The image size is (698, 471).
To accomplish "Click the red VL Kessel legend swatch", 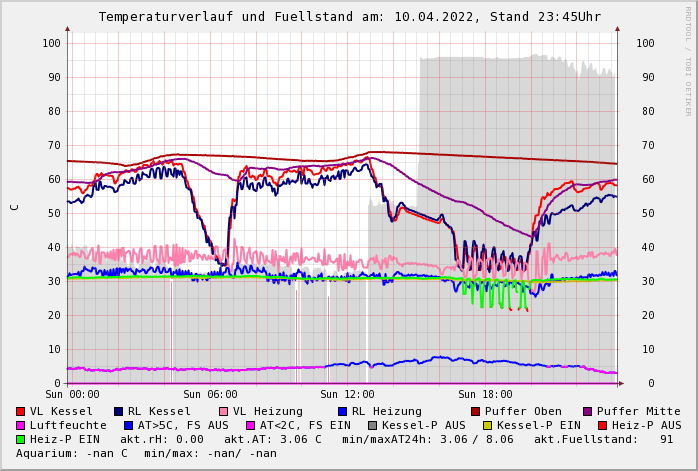I will click(21, 411).
